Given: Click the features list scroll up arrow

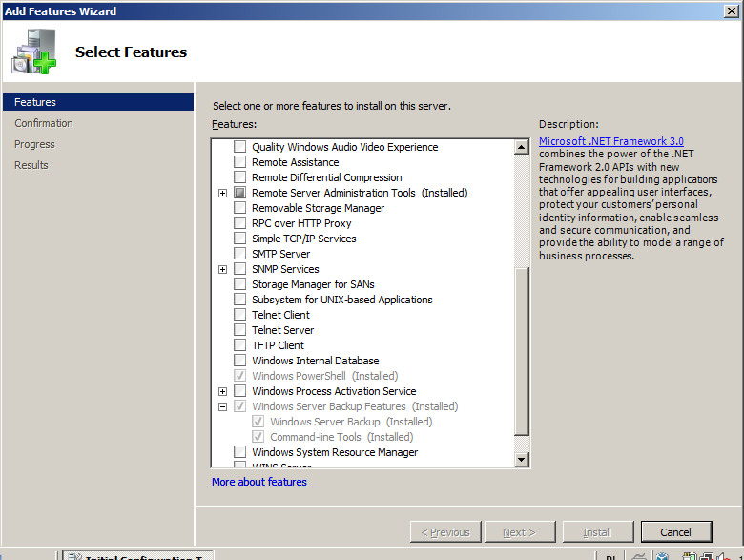Looking at the screenshot, I should click(x=522, y=147).
